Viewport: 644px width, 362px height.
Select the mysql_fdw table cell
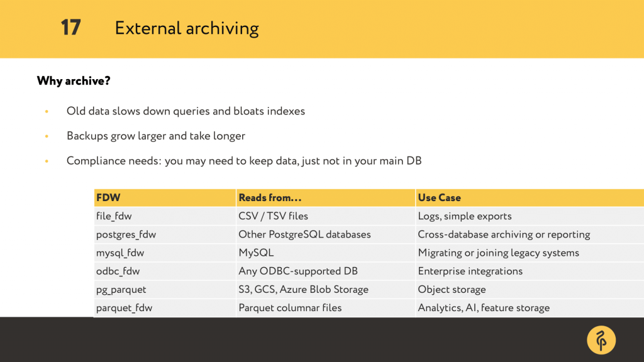point(165,253)
